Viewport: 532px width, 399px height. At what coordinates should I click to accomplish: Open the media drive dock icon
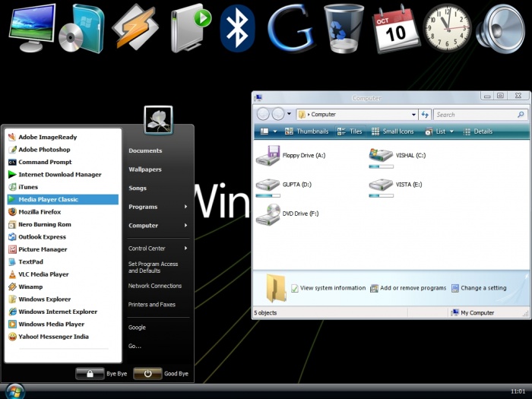(191, 28)
